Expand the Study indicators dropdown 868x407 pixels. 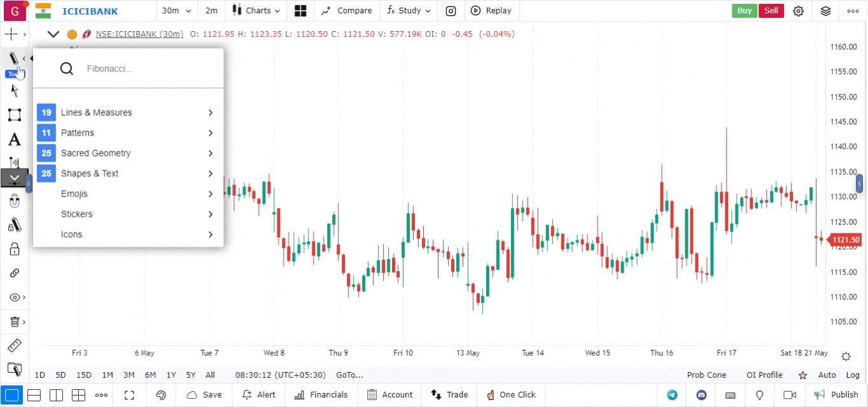(x=409, y=11)
